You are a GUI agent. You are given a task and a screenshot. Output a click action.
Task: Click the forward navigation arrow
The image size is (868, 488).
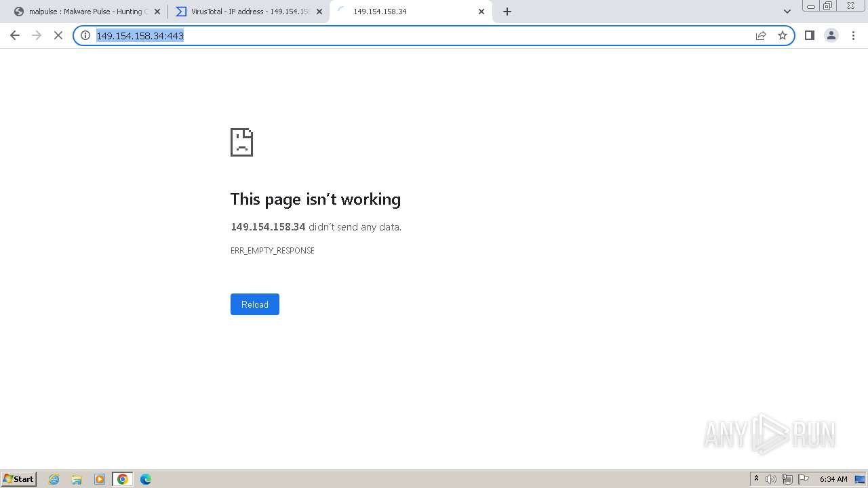click(37, 35)
